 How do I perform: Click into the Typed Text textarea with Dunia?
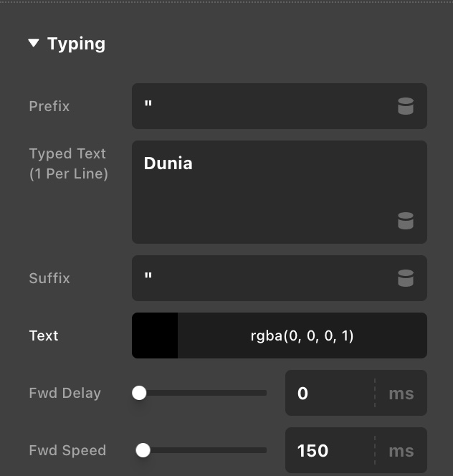(280, 192)
